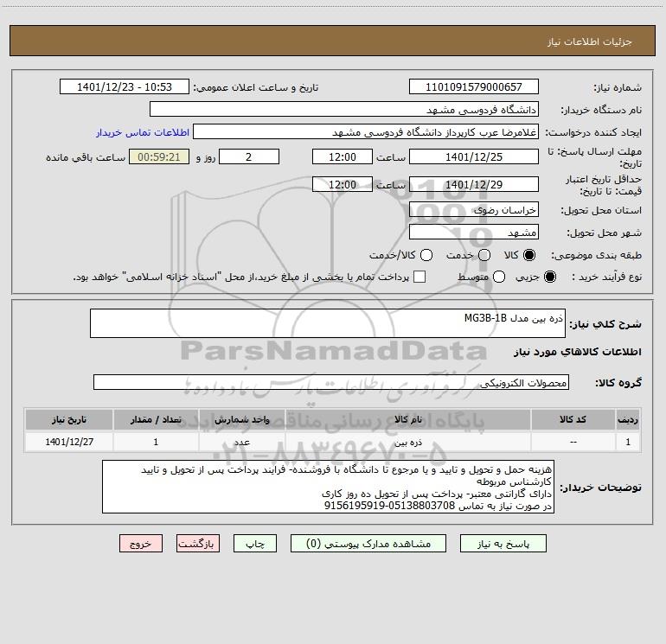Click delivery province field خراسان رضوی
666x644 pixels.
tap(474, 209)
